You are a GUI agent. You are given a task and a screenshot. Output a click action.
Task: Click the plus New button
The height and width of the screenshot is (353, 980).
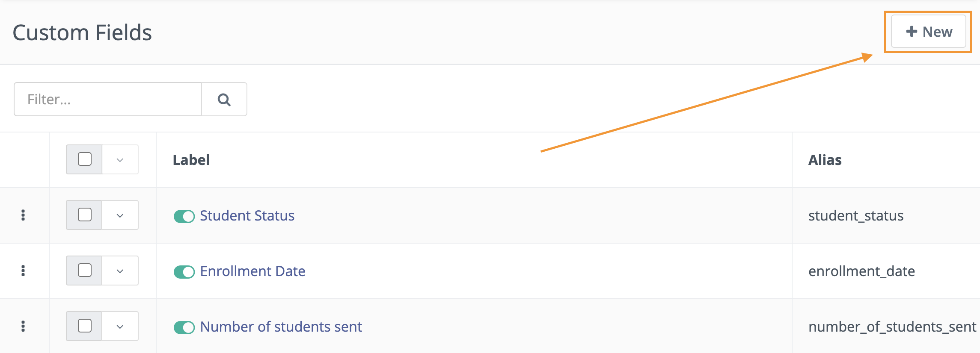(x=928, y=32)
